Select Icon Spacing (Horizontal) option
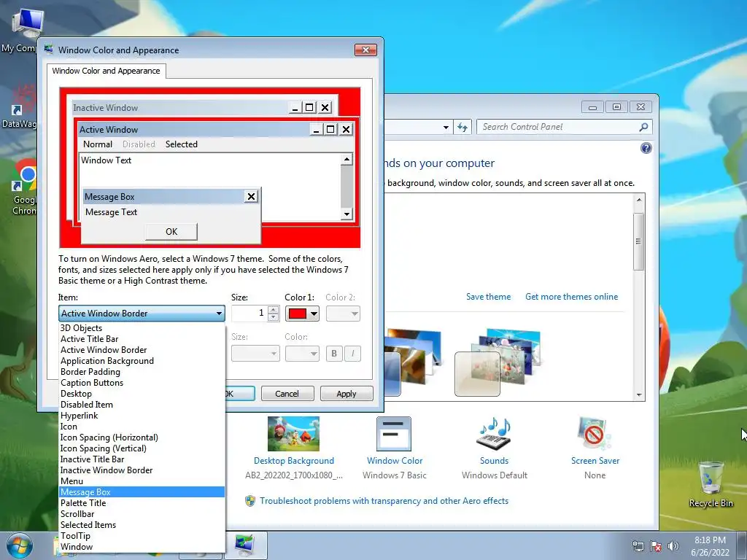Screen dimensions: 747x560 click(142, 437)
